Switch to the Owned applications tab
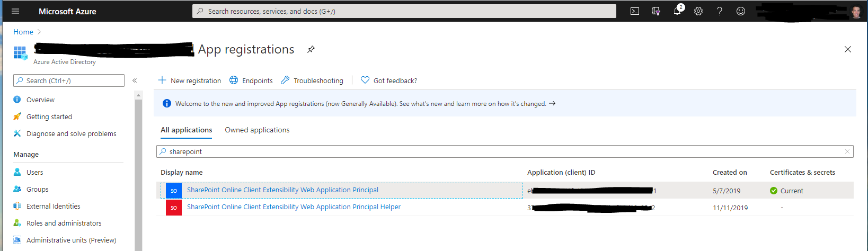Viewport: 868px width, 251px height. [257, 130]
